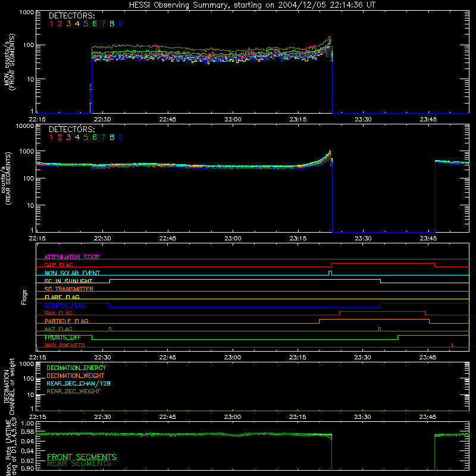Click the BAD_PACKETS red spike near 23:50
Image resolution: width=476 pixels, height=476 pixels.
(x=452, y=345)
